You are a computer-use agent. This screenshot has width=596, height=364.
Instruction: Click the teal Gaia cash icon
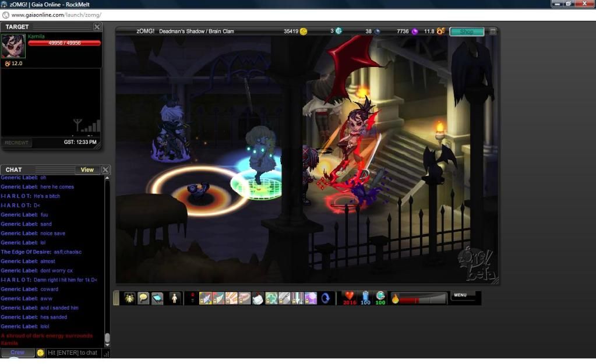(x=338, y=31)
